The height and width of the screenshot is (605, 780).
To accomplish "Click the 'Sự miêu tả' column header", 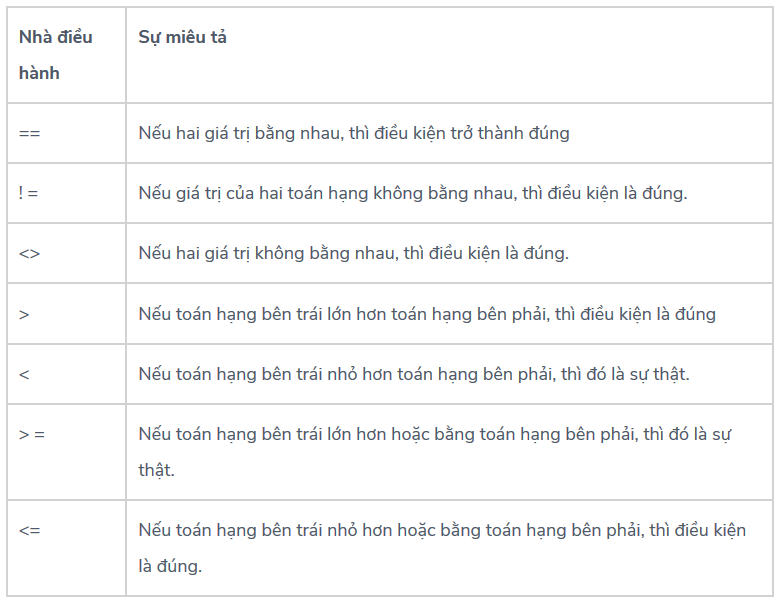I will tap(182, 37).
